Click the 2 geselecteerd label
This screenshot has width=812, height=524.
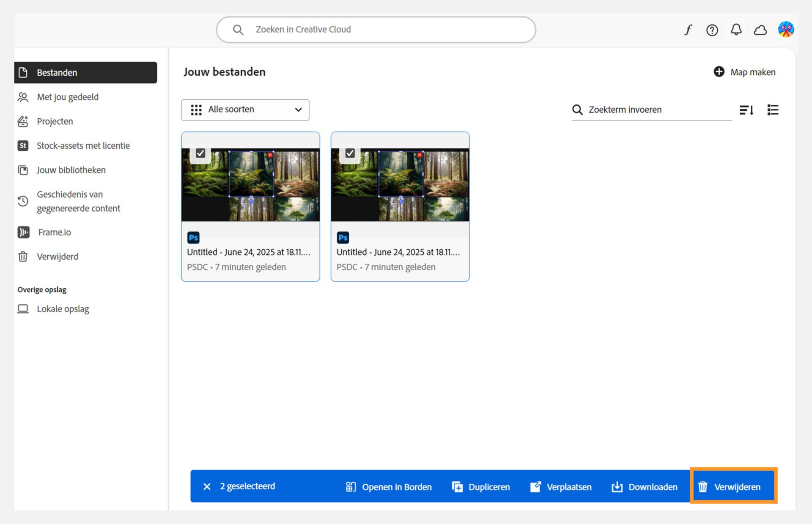point(247,486)
